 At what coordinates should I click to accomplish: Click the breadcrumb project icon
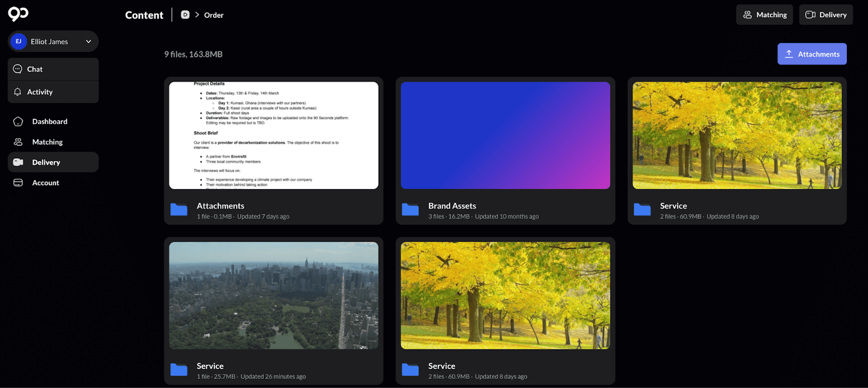185,15
